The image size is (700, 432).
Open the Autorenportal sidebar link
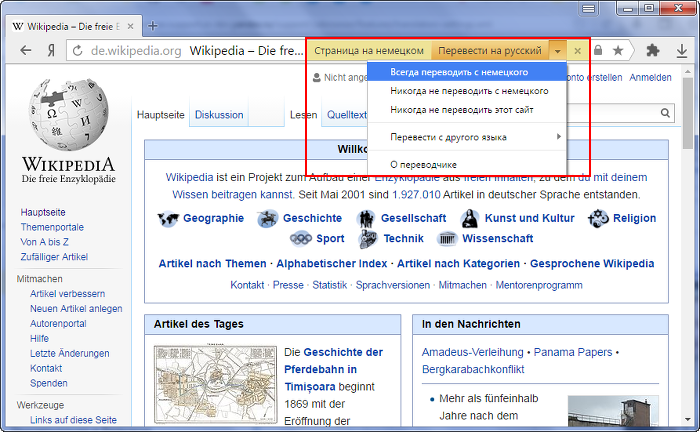58,324
